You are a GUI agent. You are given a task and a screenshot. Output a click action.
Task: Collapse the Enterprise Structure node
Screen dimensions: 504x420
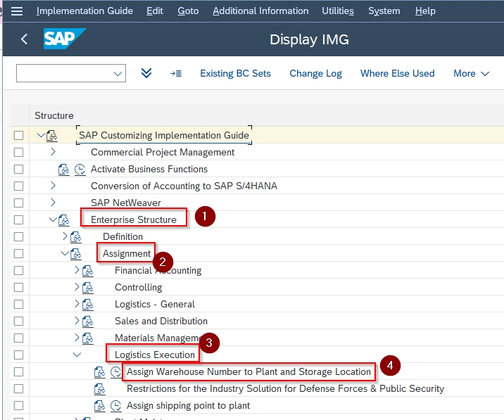(x=53, y=219)
